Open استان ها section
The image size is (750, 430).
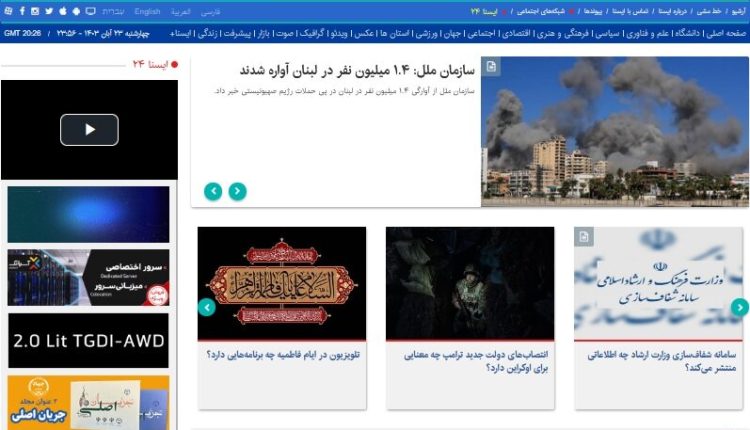(x=395, y=33)
